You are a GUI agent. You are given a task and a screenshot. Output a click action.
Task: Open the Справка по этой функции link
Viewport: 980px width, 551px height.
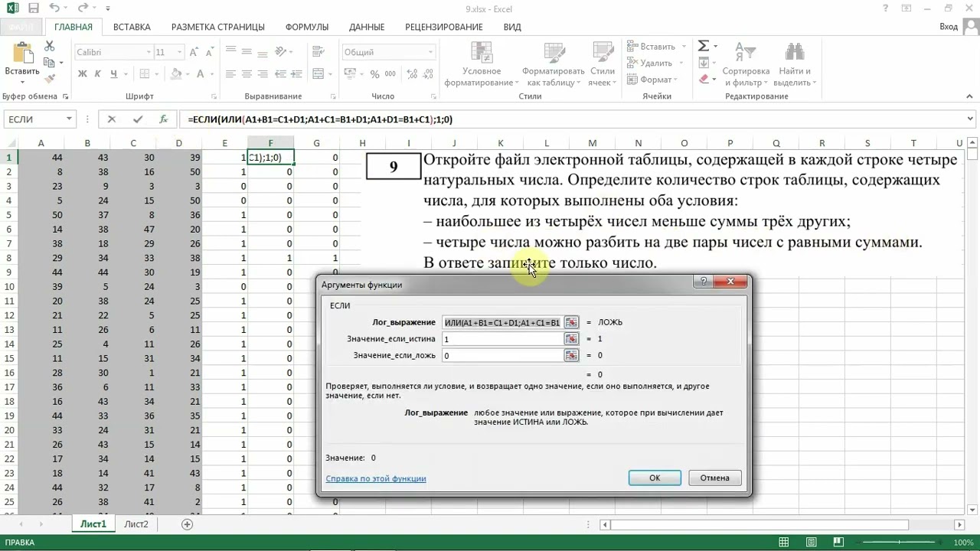(376, 478)
